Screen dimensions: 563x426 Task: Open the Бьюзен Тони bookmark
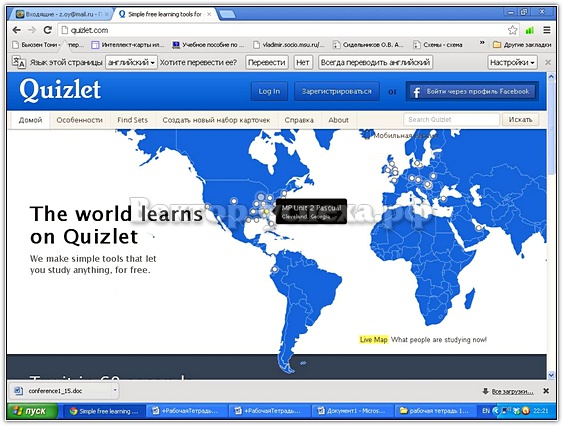(47, 45)
